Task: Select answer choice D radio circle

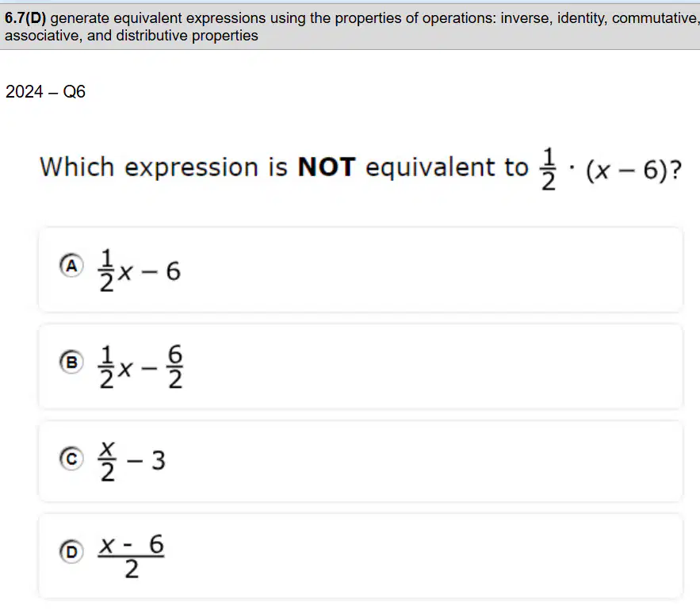Action: pyautogui.click(x=71, y=552)
